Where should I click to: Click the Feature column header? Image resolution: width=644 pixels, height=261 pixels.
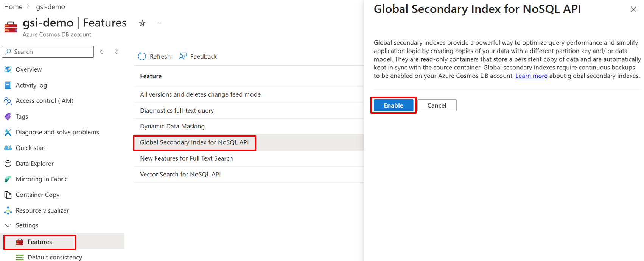(151, 76)
